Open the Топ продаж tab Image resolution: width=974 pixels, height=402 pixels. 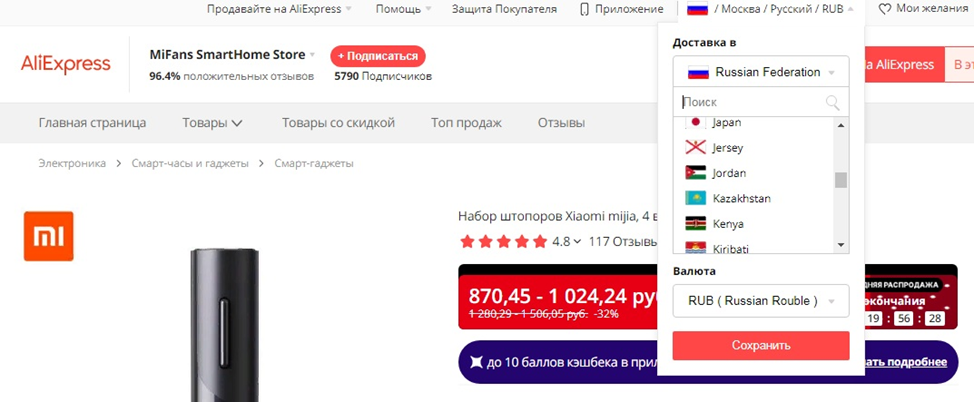[466, 123]
